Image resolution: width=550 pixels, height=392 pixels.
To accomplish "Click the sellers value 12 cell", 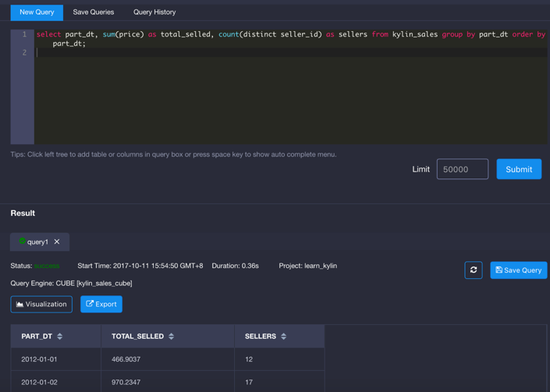I will coord(249,359).
